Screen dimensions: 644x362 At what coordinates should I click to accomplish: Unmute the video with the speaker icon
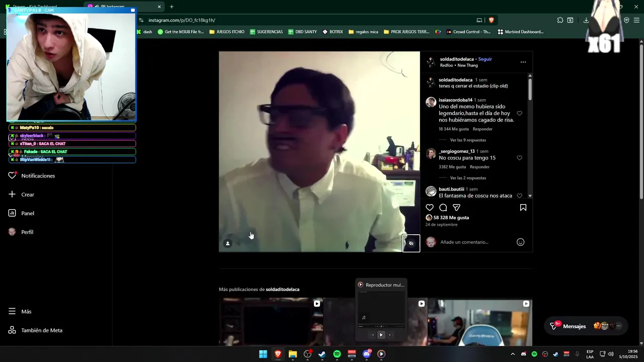pyautogui.click(x=411, y=243)
